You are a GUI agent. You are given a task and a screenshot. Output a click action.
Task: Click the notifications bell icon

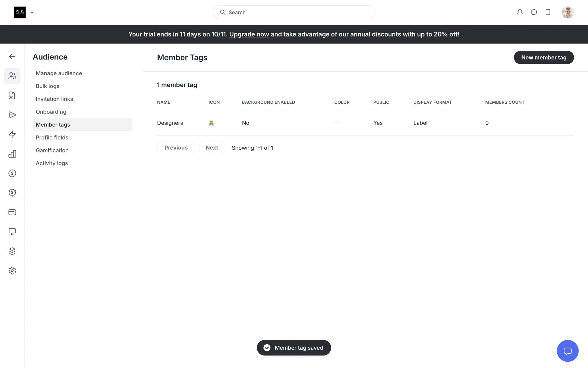pos(520,12)
